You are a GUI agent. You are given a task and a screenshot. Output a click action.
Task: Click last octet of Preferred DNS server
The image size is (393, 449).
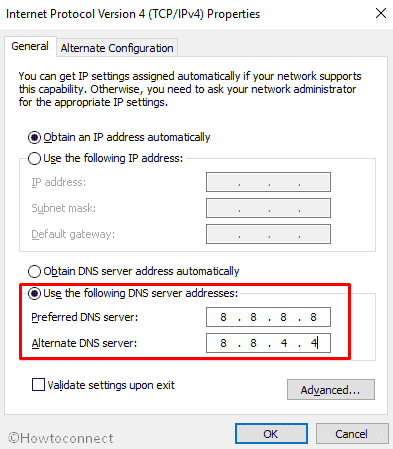pos(313,317)
